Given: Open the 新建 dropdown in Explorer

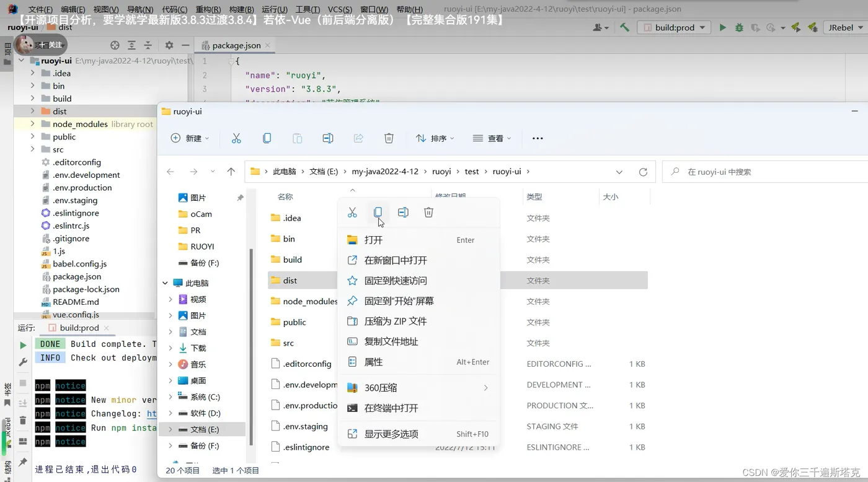Looking at the screenshot, I should [x=190, y=138].
